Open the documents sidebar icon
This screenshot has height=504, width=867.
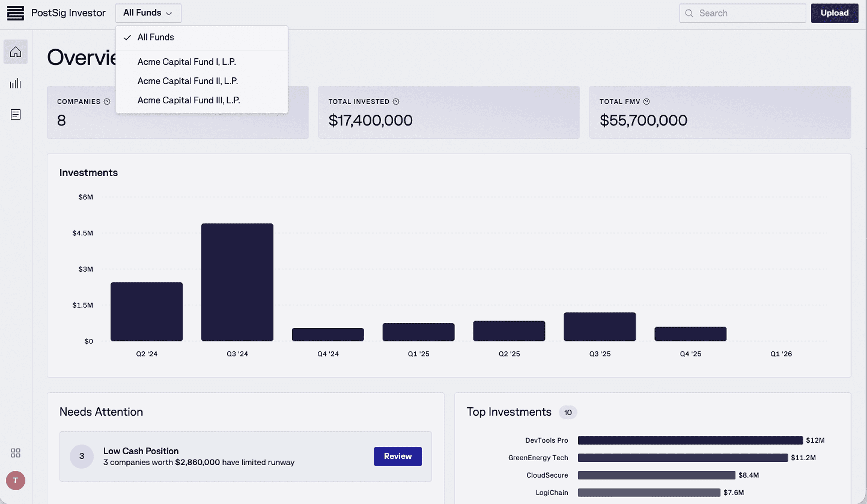click(x=15, y=114)
